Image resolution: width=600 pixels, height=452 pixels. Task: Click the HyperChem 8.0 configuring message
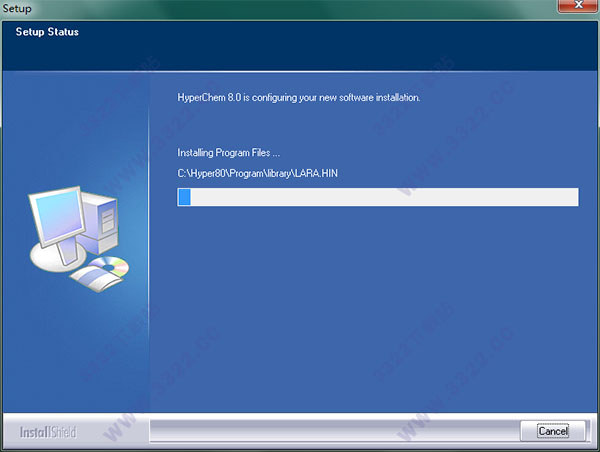coord(298,98)
